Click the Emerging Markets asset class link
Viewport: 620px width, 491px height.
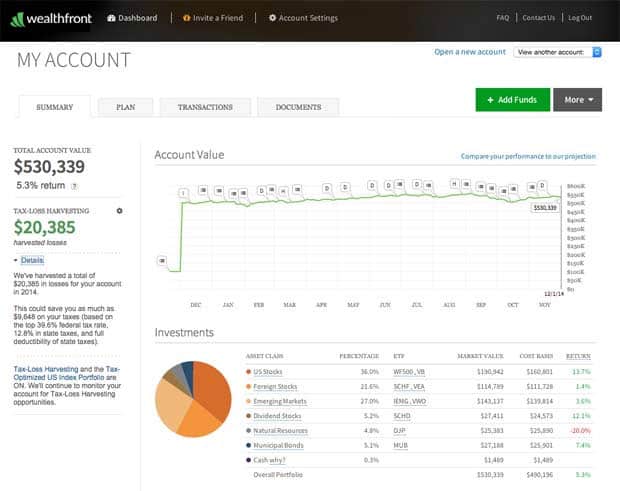point(280,401)
